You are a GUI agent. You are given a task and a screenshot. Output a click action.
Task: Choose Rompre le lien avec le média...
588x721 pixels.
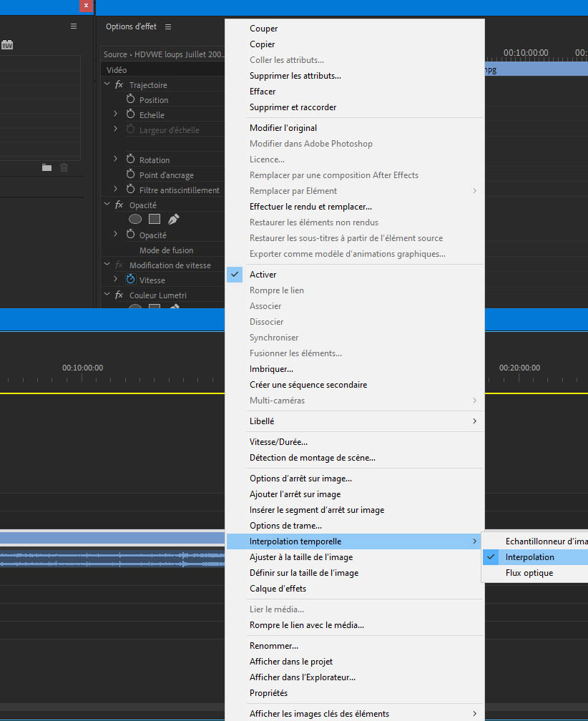[x=355, y=625]
